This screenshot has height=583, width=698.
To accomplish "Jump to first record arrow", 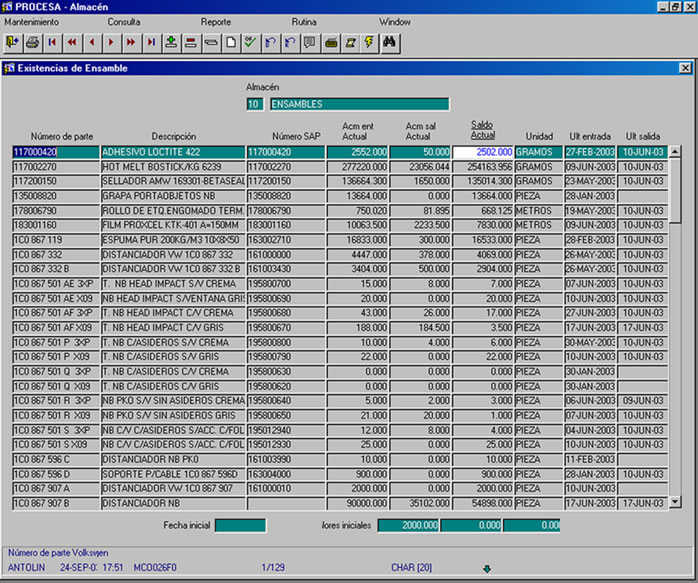I will point(52,42).
